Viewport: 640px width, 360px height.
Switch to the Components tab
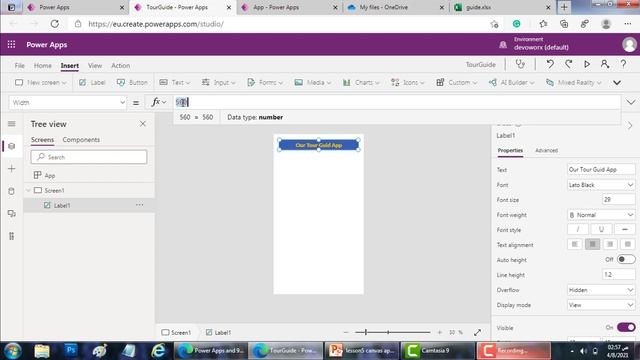click(x=81, y=140)
